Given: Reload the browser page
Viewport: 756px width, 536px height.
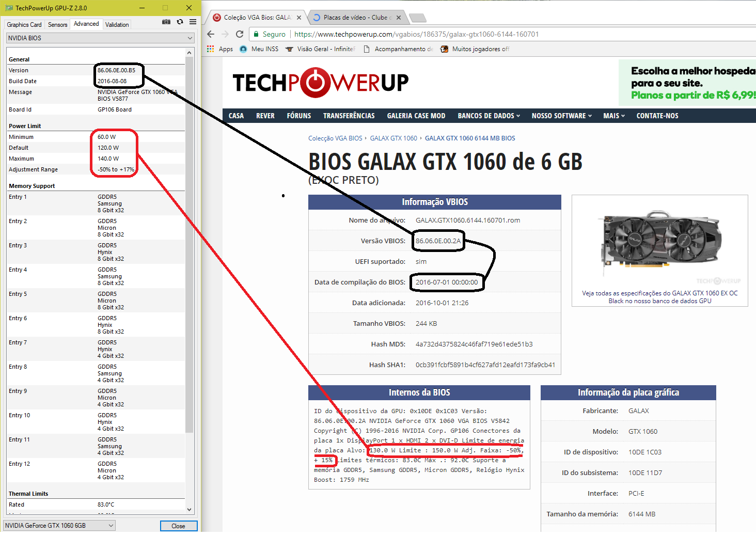Looking at the screenshot, I should pos(240,34).
